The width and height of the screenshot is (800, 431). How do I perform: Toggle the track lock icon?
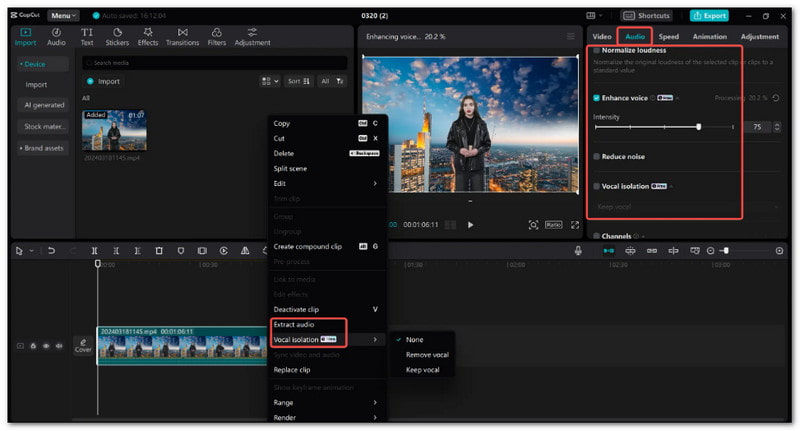pyautogui.click(x=33, y=346)
